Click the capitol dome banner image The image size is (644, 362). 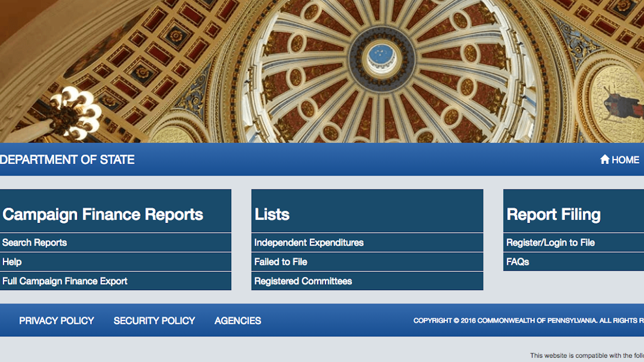pos(322,71)
